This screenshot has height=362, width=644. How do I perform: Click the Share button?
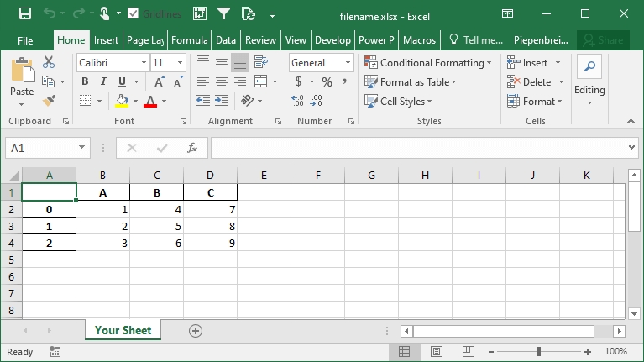click(x=603, y=39)
